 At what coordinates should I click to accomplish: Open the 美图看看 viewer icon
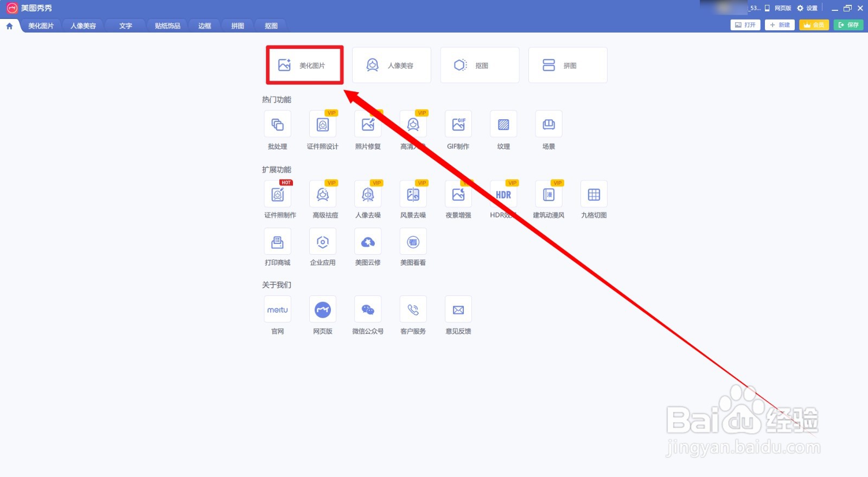click(413, 242)
